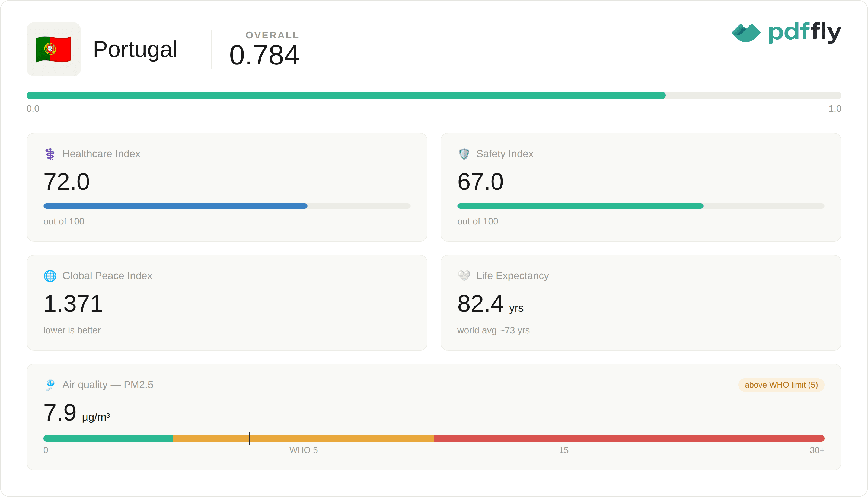Viewport: 868px width, 497px height.
Task: Select the 'above WHO limit (5)' badge
Action: point(781,385)
